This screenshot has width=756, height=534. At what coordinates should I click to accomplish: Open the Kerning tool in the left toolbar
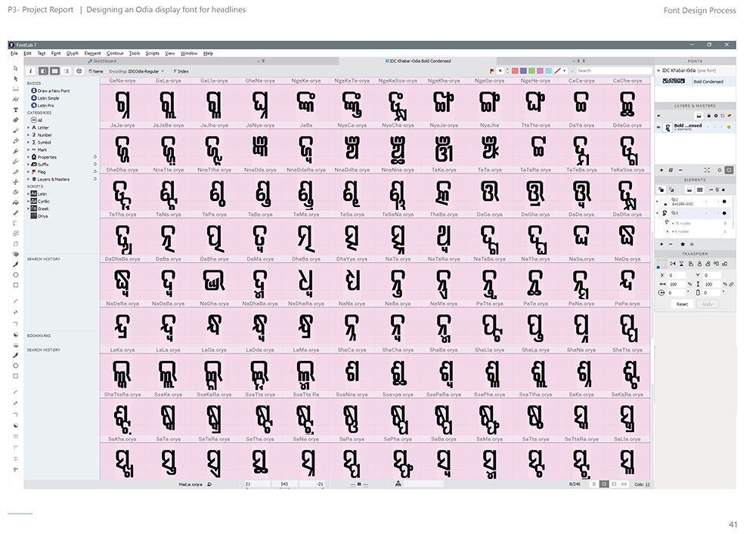15,99
